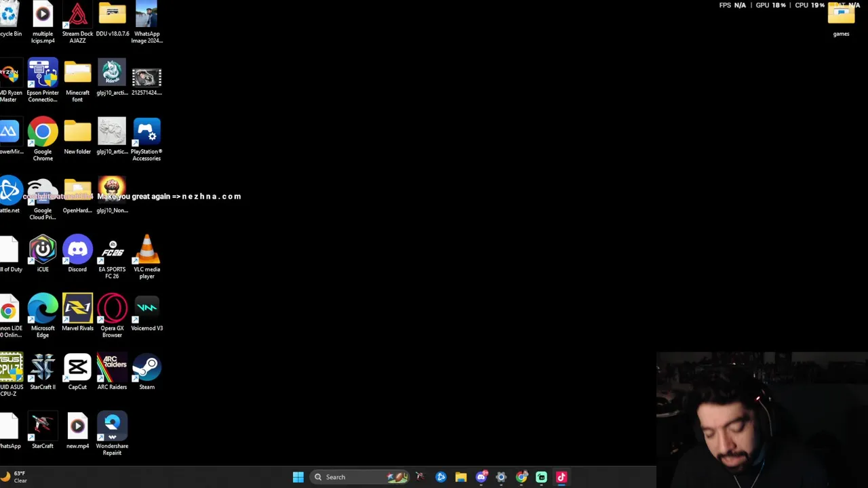Open the 63°F Clear weather widget

[15, 477]
